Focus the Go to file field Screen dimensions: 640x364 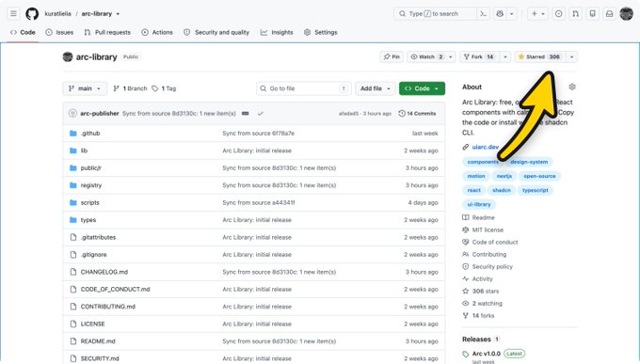[304, 88]
